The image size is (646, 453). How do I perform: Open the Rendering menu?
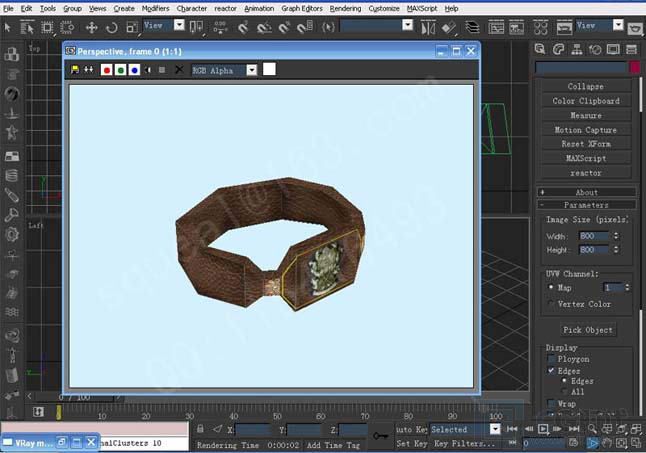345,8
